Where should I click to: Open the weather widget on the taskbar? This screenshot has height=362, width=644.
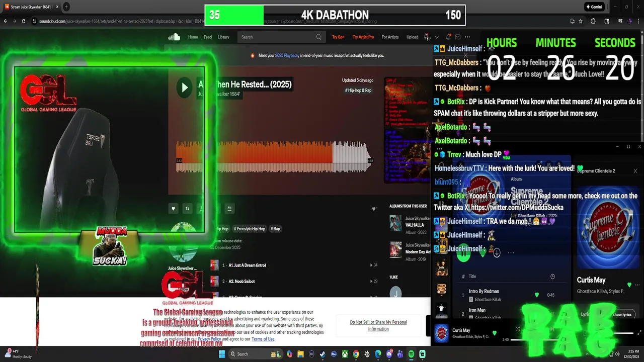pyautogui.click(x=18, y=353)
